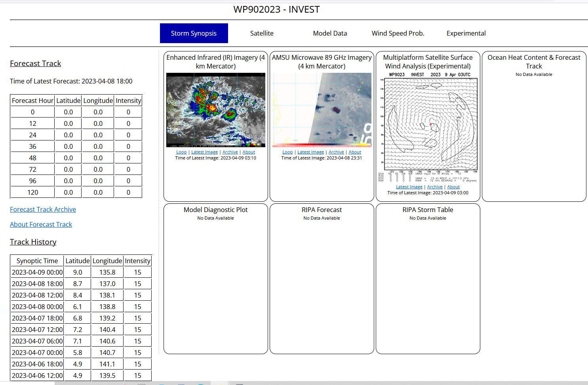Screen dimensions: 588x385
Task: Click Latest Image under Infrared imagery
Action: (x=204, y=152)
